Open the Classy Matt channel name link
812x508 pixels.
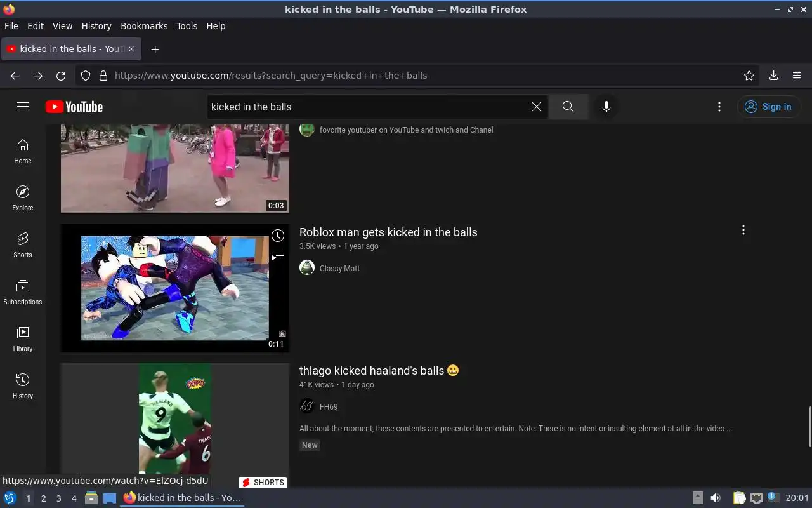339,268
